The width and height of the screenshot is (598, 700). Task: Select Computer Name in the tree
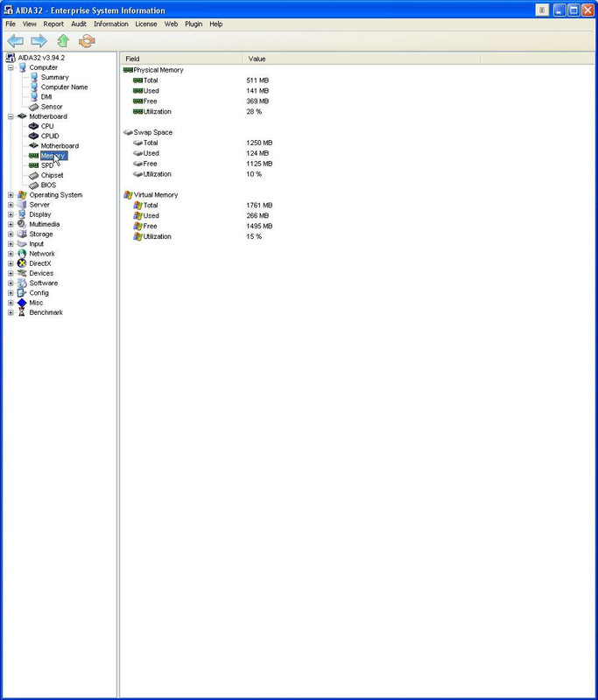click(64, 87)
